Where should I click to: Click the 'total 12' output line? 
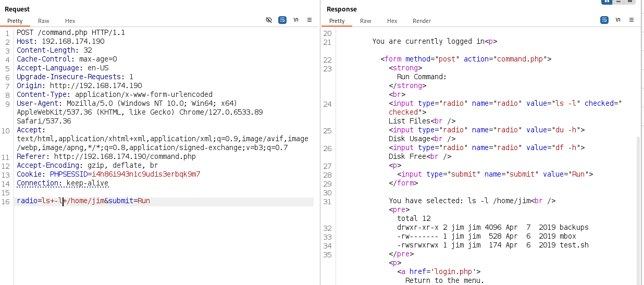pos(414,218)
